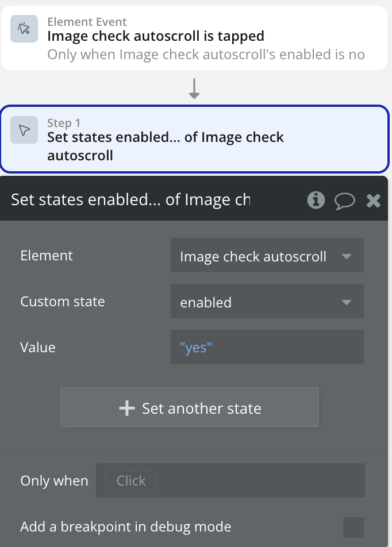The width and height of the screenshot is (392, 547).
Task: Select the "Image check autoscroll is tapped" event title
Action: [x=155, y=36]
